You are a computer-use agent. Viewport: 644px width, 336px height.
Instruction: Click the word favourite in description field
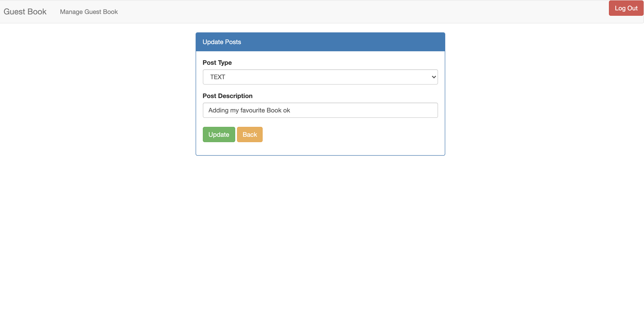252,110
